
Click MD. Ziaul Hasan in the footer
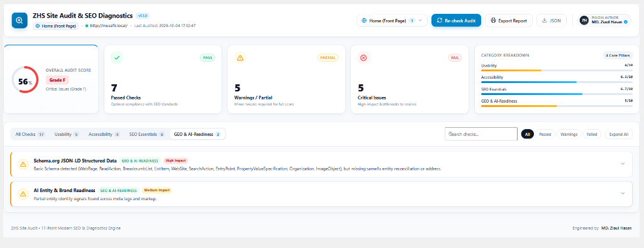click(616, 228)
